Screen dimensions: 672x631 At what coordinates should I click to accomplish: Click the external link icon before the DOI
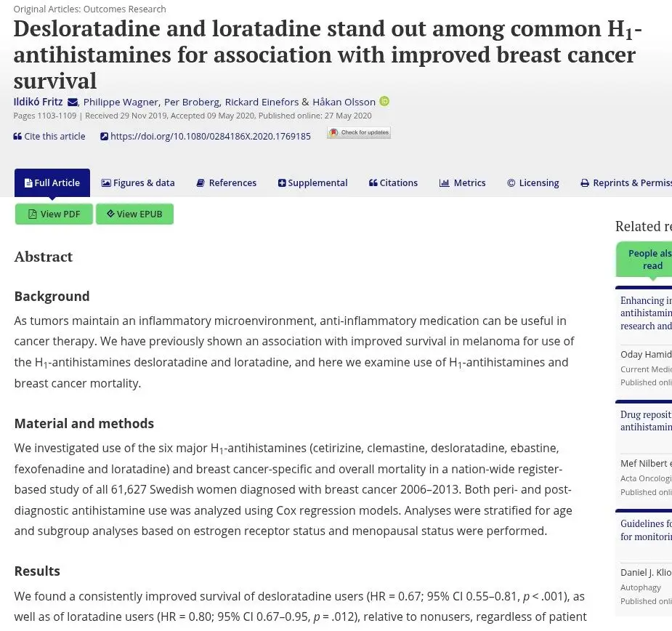tap(104, 137)
